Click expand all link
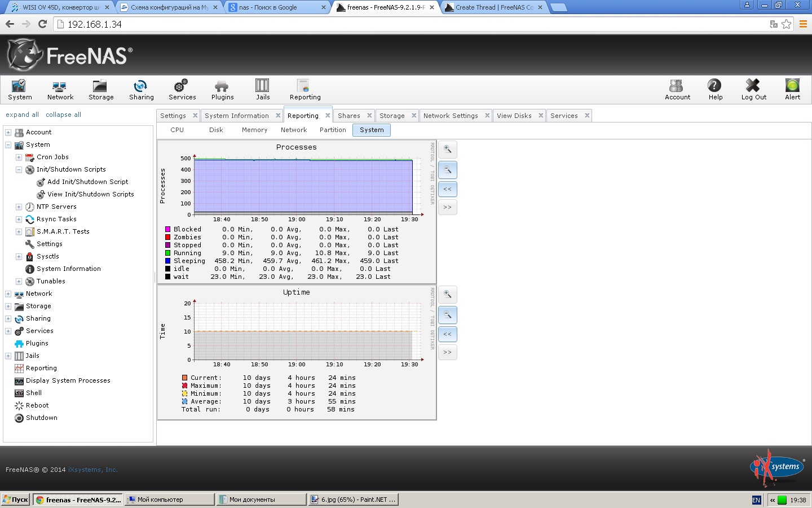The height and width of the screenshot is (508, 812). [x=22, y=115]
